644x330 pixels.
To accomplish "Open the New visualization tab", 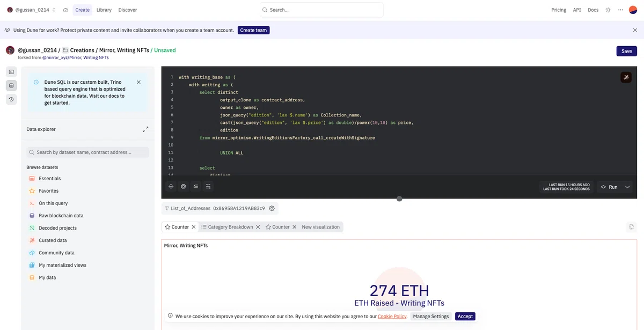I will click(320, 227).
